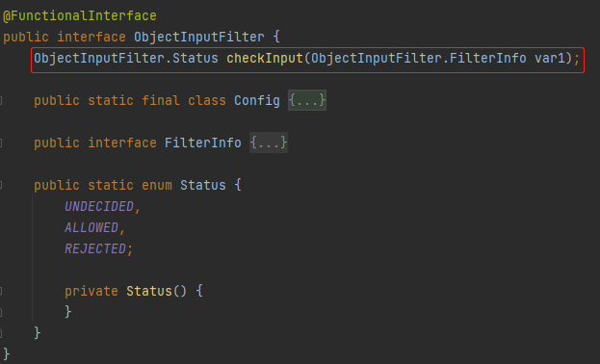The height and width of the screenshot is (364, 600).
Task: Expand the folded FilterInfo interface body placeholder
Action: 269,143
